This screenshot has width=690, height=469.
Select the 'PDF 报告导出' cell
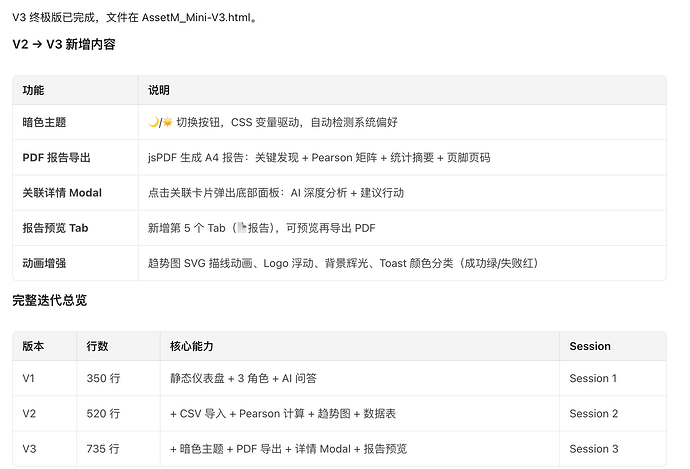point(75,158)
